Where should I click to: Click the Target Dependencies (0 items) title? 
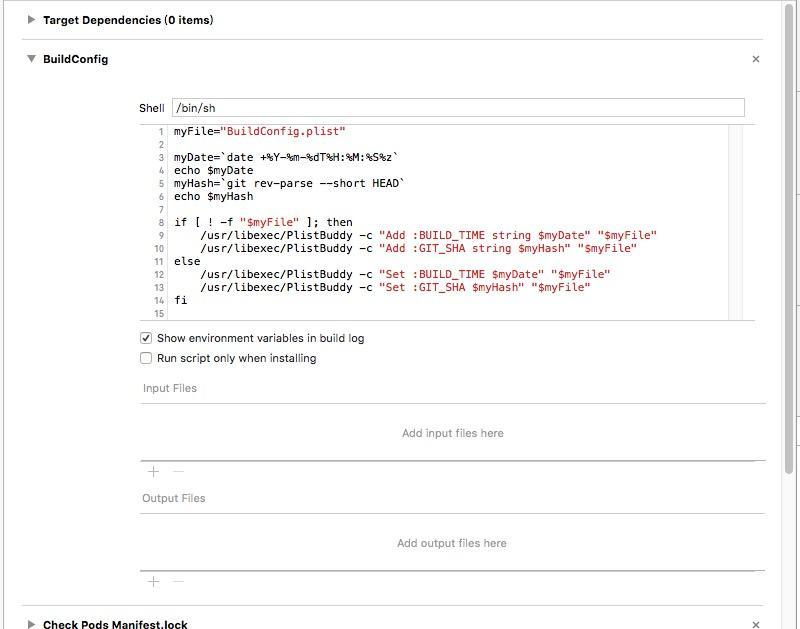[128, 20]
